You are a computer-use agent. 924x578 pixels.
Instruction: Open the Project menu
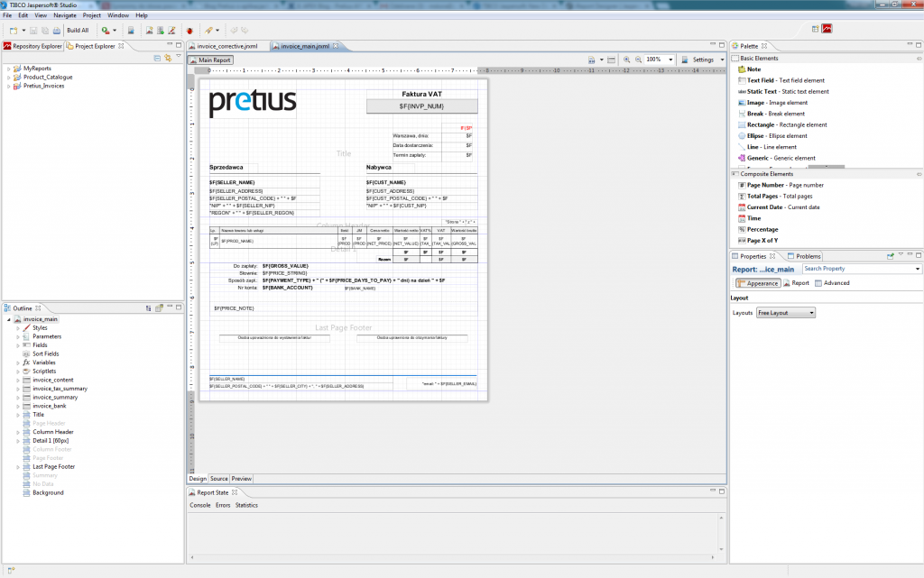91,15
